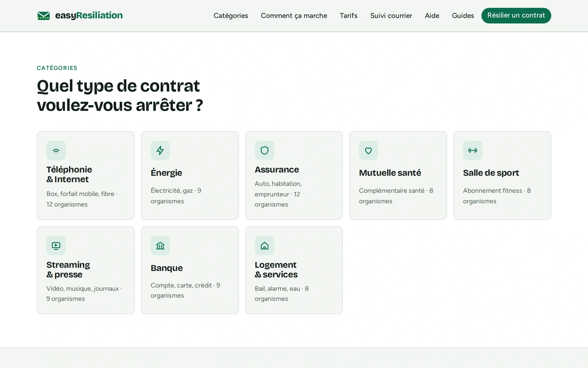Click the text 'Box, forfait mobile, fibre · 12 organismes'
The height and width of the screenshot is (368, 588).
coord(82,199)
